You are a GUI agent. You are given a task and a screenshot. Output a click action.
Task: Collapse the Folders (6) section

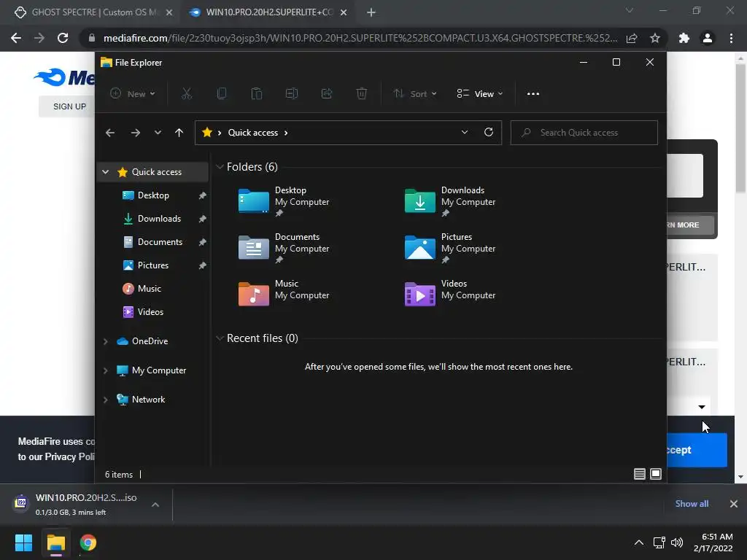click(220, 167)
